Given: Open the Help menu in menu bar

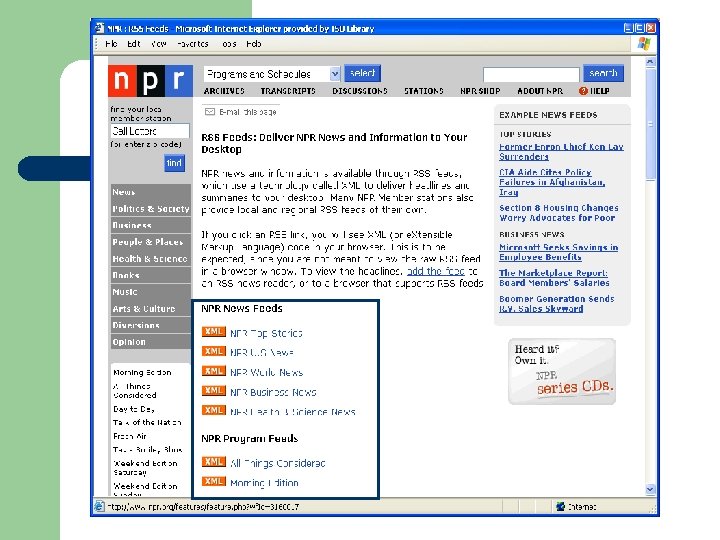Looking at the screenshot, I should coord(253,44).
